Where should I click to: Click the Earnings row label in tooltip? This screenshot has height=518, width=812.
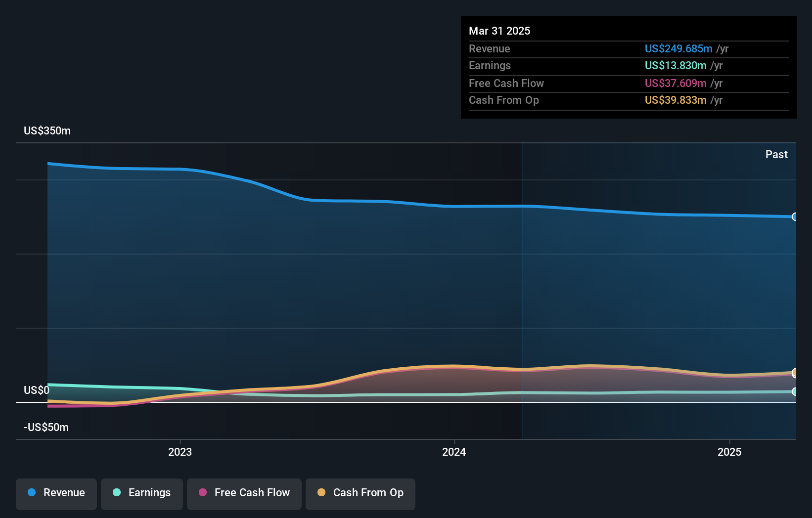(x=490, y=65)
